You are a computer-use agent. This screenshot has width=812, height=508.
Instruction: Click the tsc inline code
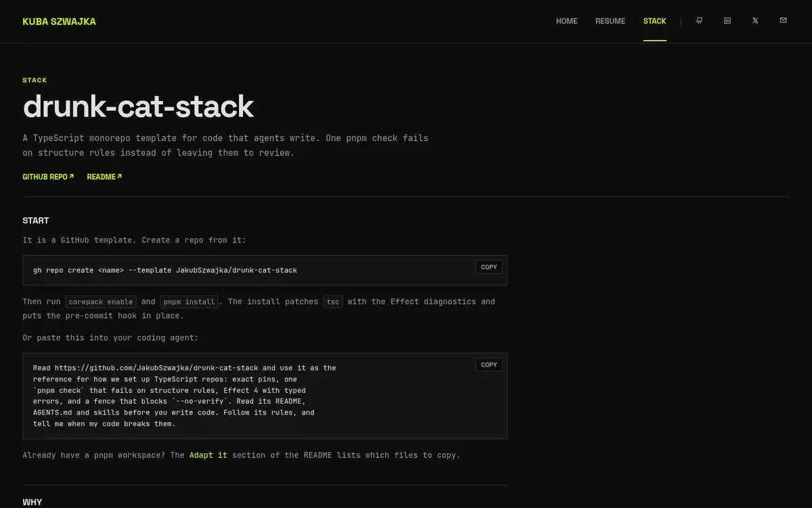click(x=332, y=301)
